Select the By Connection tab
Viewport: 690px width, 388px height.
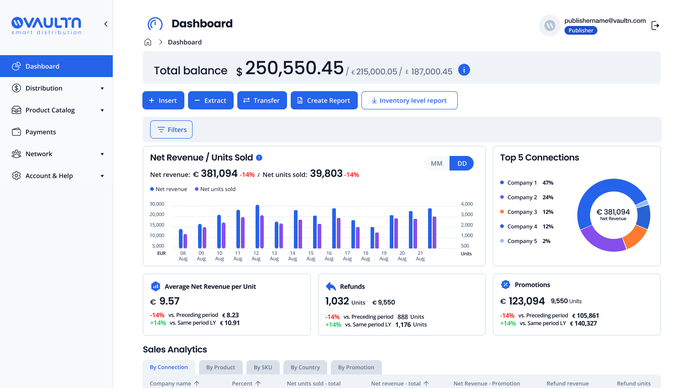(x=169, y=367)
